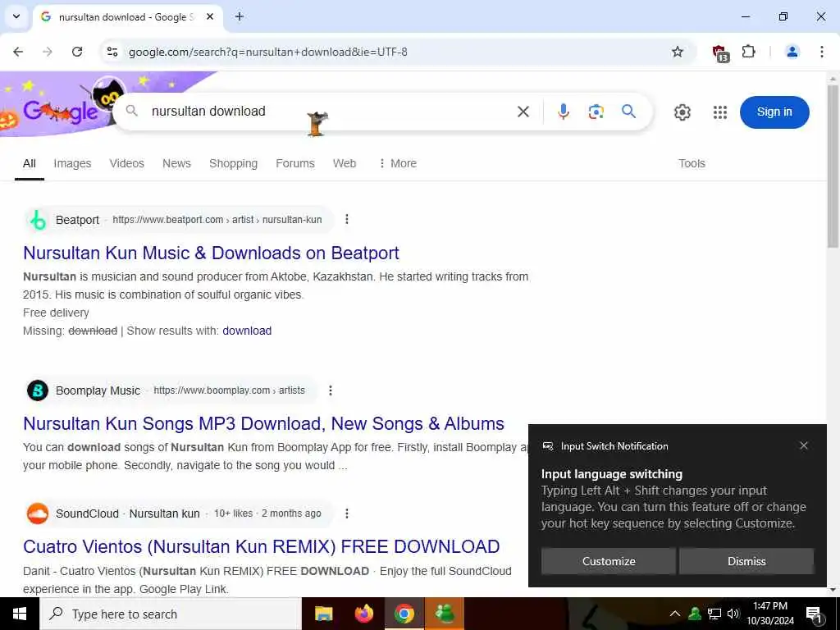
Task: Switch to the Shopping tab
Action: pyautogui.click(x=233, y=163)
